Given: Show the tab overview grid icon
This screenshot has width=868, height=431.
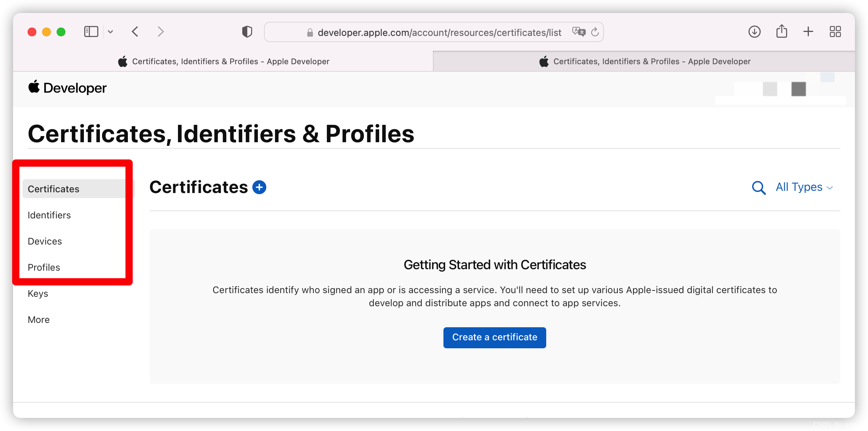Looking at the screenshot, I should click(x=835, y=32).
